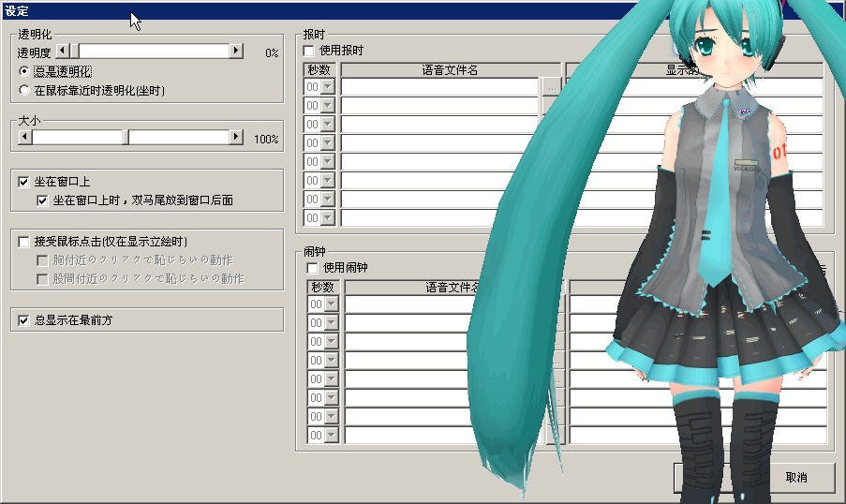Viewport: 846px width, 504px height.
Task: Click the left arrow of the 大小 slider
Action: pyautogui.click(x=24, y=137)
